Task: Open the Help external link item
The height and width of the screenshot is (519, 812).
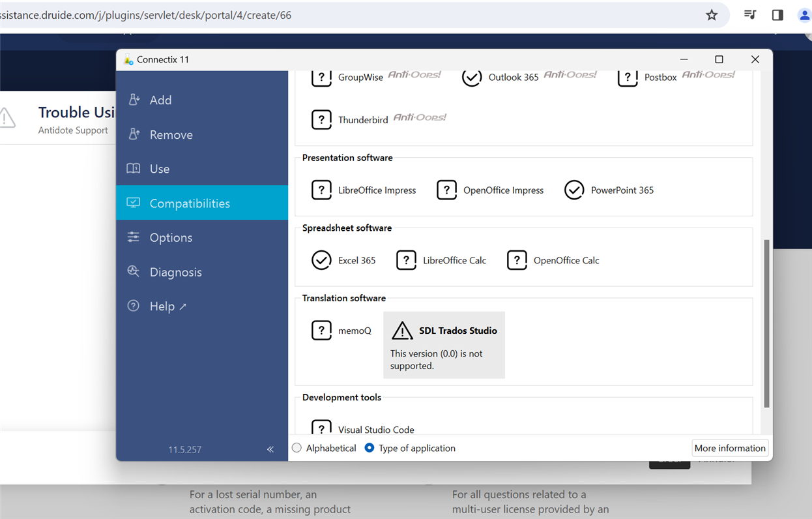Action: tap(202, 306)
